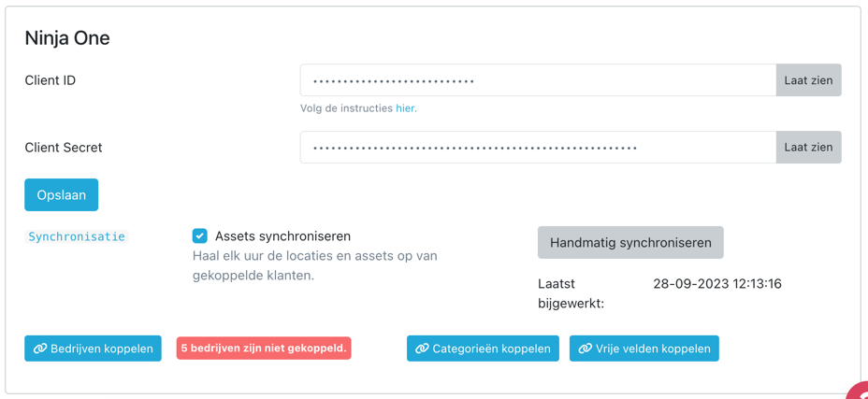Image resolution: width=868 pixels, height=399 pixels.
Task: Click the chain-link icon on Vrije velden koppelen
Action: (586, 349)
